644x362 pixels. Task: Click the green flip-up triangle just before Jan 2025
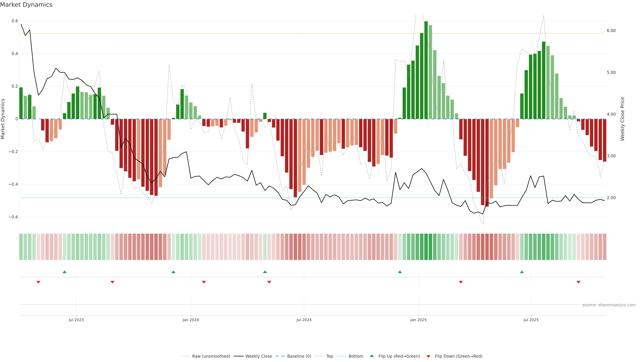[400, 272]
